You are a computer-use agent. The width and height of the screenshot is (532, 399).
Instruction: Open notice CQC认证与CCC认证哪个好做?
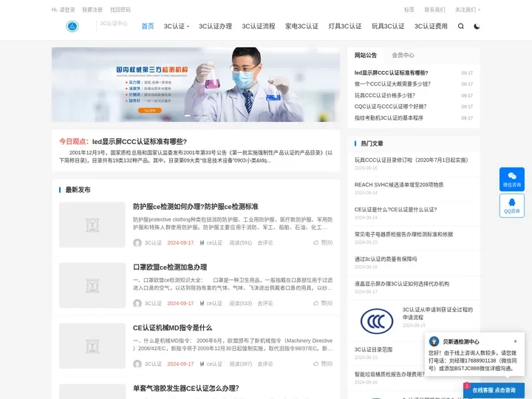pyautogui.click(x=391, y=106)
